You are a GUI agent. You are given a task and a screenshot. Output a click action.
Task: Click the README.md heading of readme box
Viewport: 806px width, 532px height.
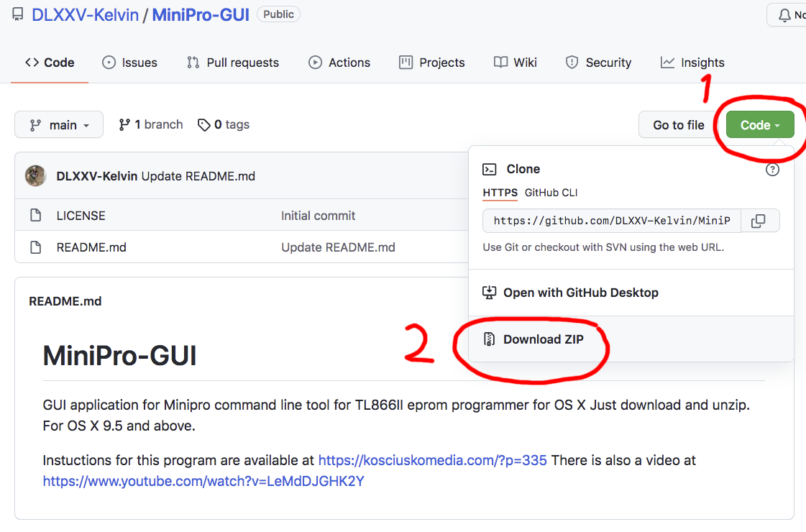coord(65,301)
